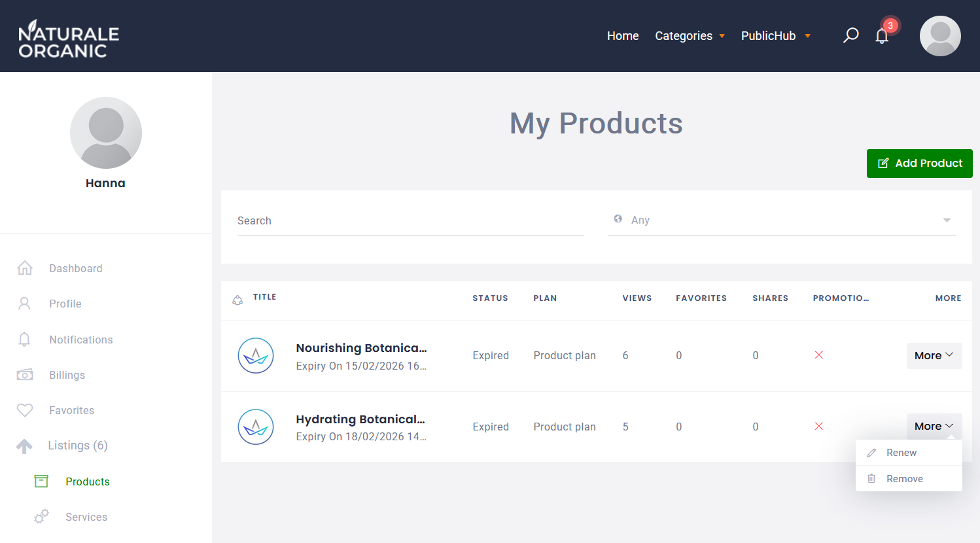
Task: Open Billings using the camera icon
Action: (x=24, y=374)
